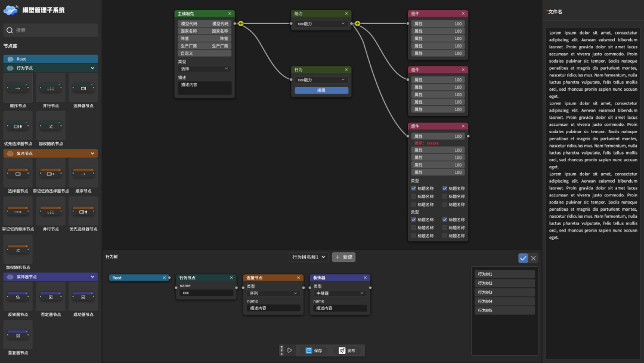Click the 保存 button
Image resolution: width=644 pixels, height=363 pixels.
pos(314,350)
